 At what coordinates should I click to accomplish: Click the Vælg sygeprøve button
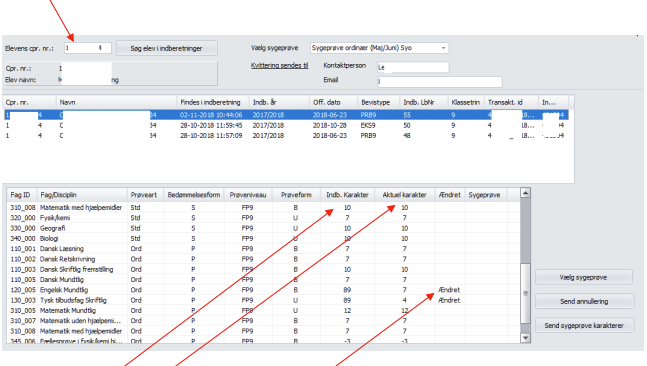click(x=583, y=277)
